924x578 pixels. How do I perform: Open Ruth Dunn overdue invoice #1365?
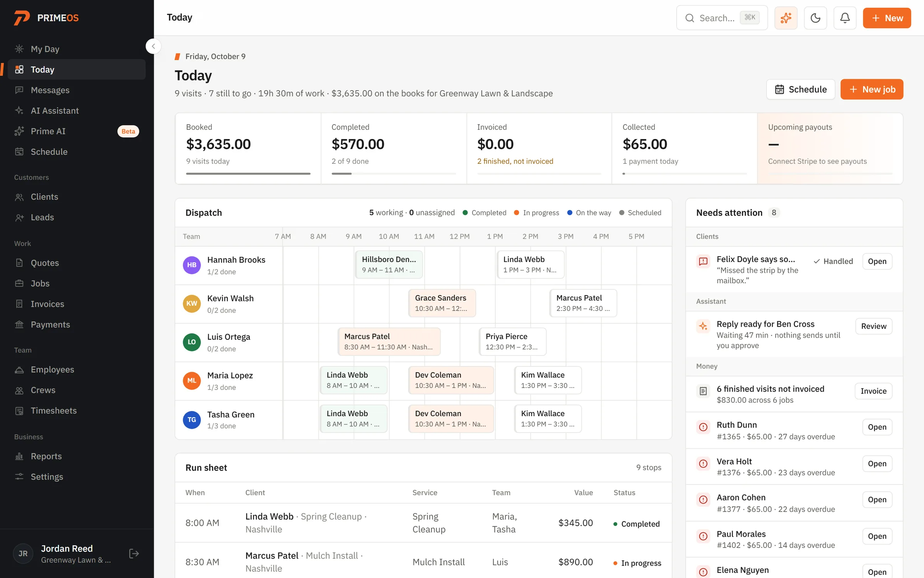pyautogui.click(x=877, y=427)
